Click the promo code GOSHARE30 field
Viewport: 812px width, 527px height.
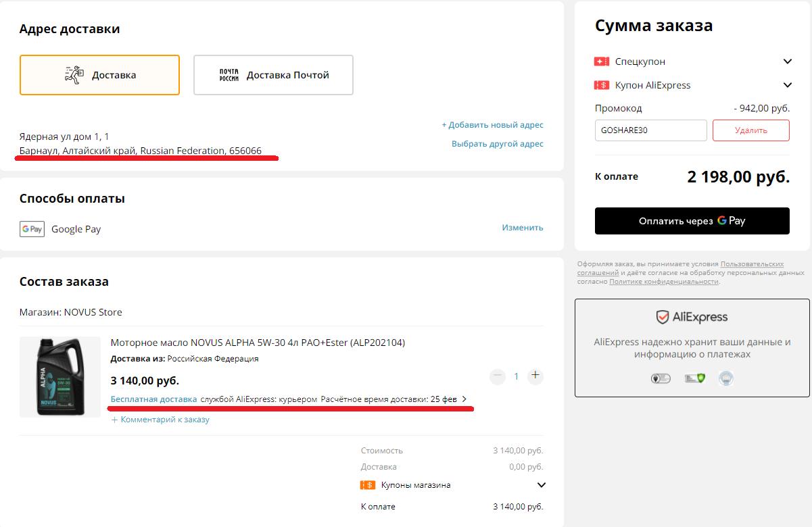[x=651, y=130]
